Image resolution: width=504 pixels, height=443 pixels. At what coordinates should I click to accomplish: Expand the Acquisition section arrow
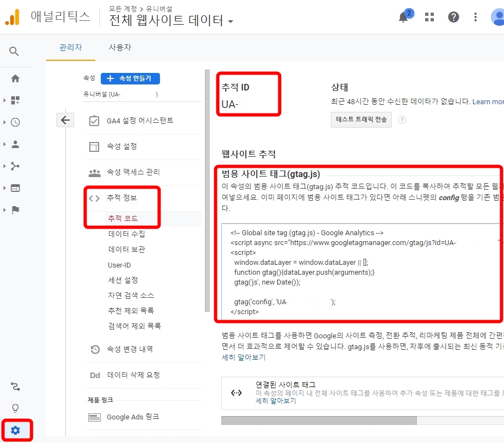click(x=4, y=166)
